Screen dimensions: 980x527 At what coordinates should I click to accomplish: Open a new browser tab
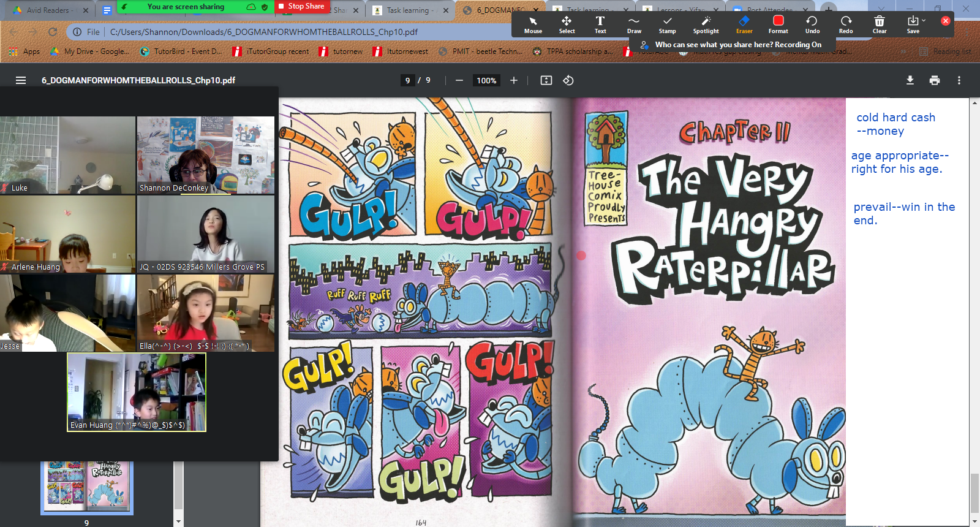pyautogui.click(x=828, y=10)
